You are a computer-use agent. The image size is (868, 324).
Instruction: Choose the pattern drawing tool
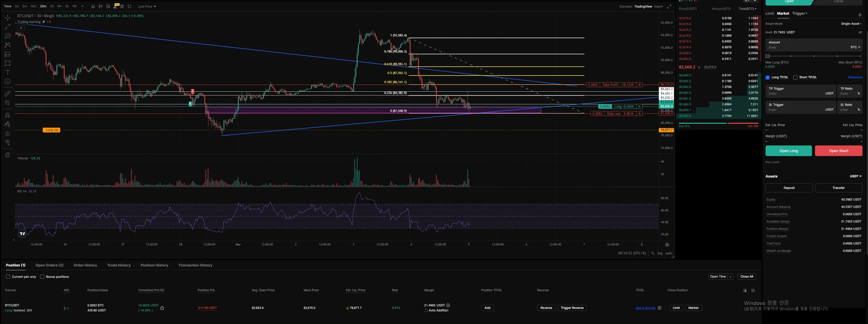coord(8,45)
